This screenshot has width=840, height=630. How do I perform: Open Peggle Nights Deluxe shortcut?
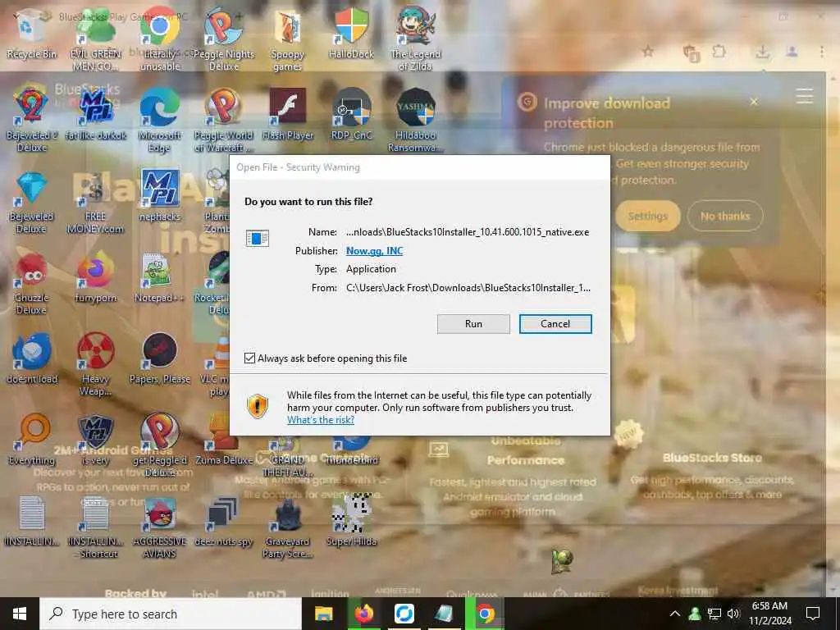coord(223,40)
